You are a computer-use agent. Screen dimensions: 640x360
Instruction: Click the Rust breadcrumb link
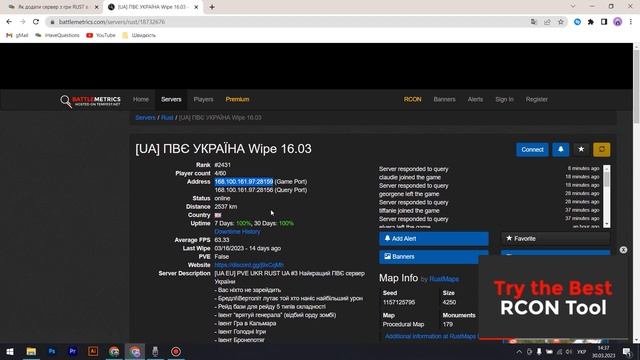tap(167, 118)
